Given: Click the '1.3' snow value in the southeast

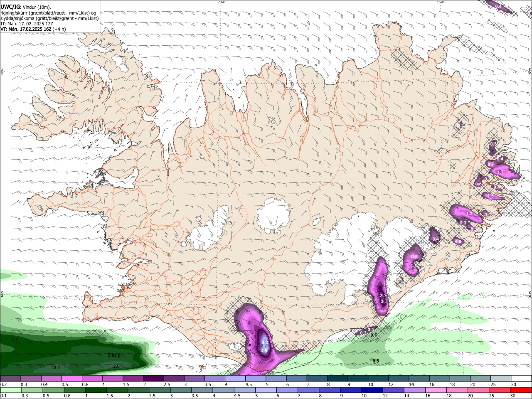Looking at the screenshot, I should pos(469,214).
